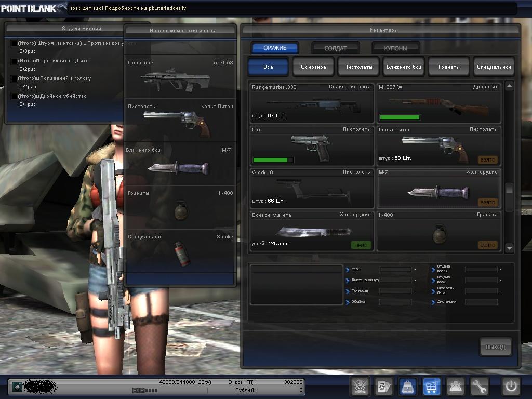Click the ВЫХОД button
This screenshot has width=532, height=399.
point(495,347)
